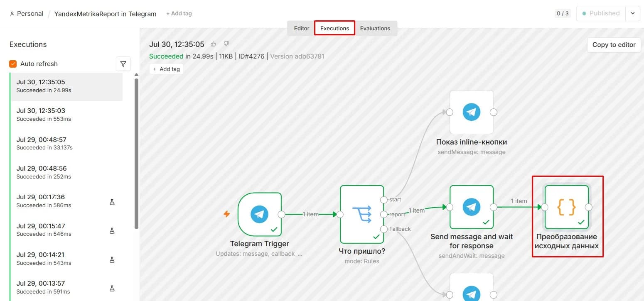Click the 'start' output of the switch node
This screenshot has height=301, width=644.
(x=384, y=200)
